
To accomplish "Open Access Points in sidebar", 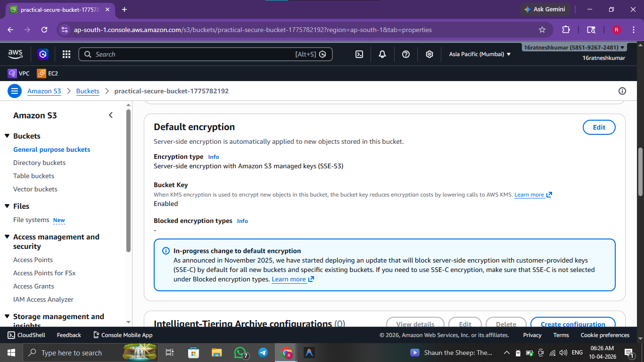I will [x=33, y=260].
